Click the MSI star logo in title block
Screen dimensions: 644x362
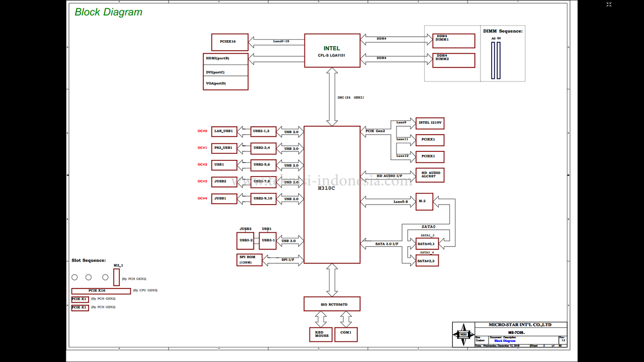point(463,334)
